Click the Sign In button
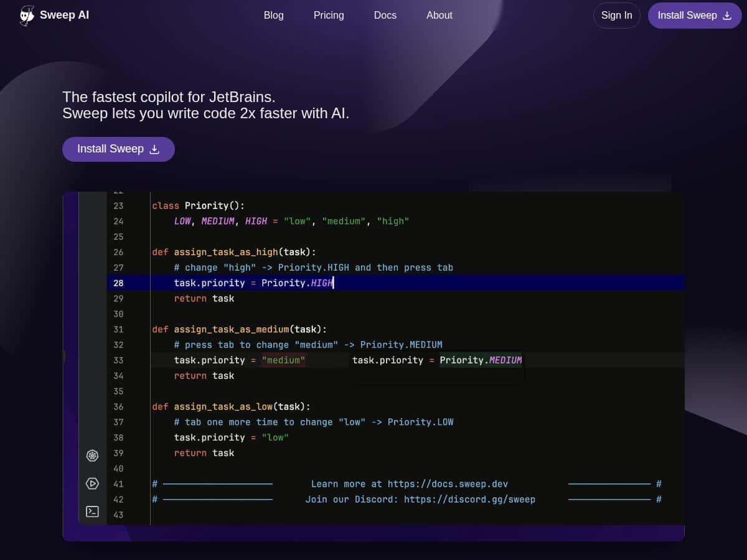Viewport: 747px width, 560px height. click(x=616, y=15)
